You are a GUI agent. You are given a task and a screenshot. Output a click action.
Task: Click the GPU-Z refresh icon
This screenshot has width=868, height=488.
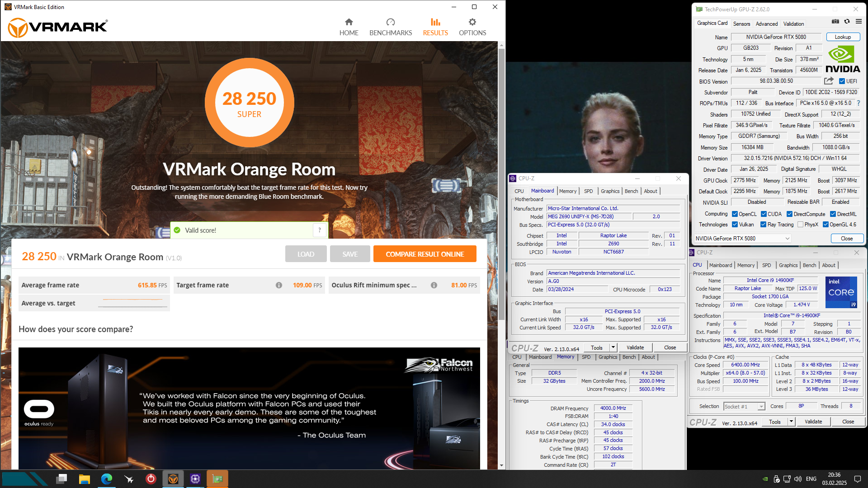(x=847, y=22)
